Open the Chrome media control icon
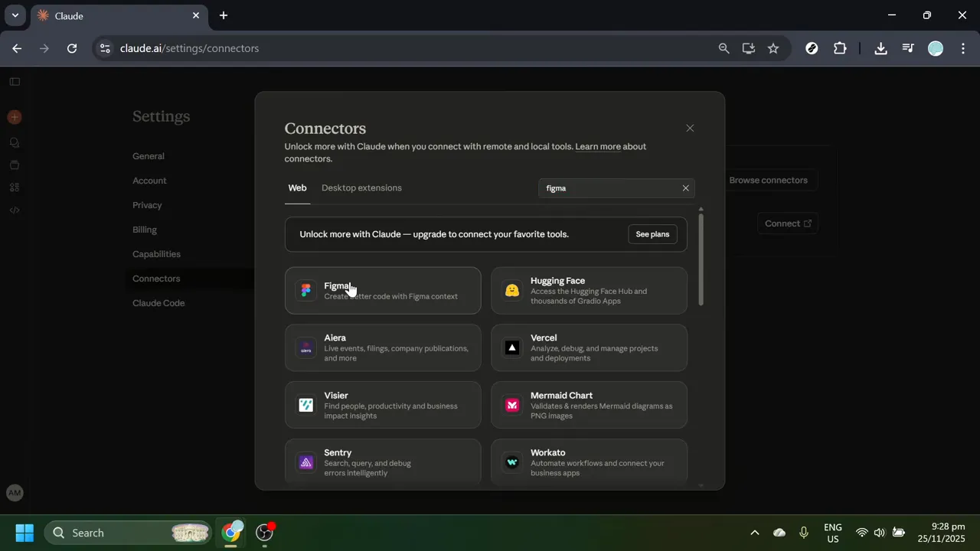The image size is (980, 551). 908,48
